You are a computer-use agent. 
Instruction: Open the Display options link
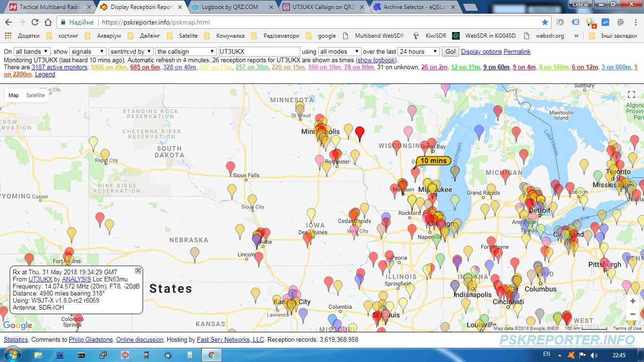[x=481, y=52]
